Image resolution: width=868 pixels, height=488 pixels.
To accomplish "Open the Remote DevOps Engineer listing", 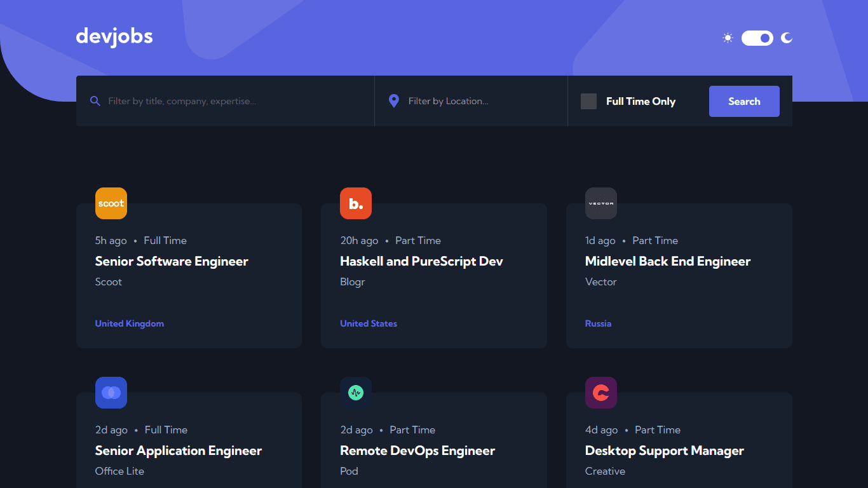I will (x=417, y=451).
